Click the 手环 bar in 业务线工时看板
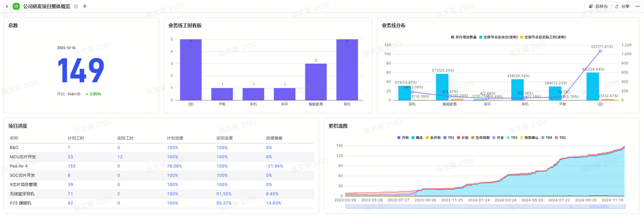This screenshot has width=644, height=216. [284, 94]
